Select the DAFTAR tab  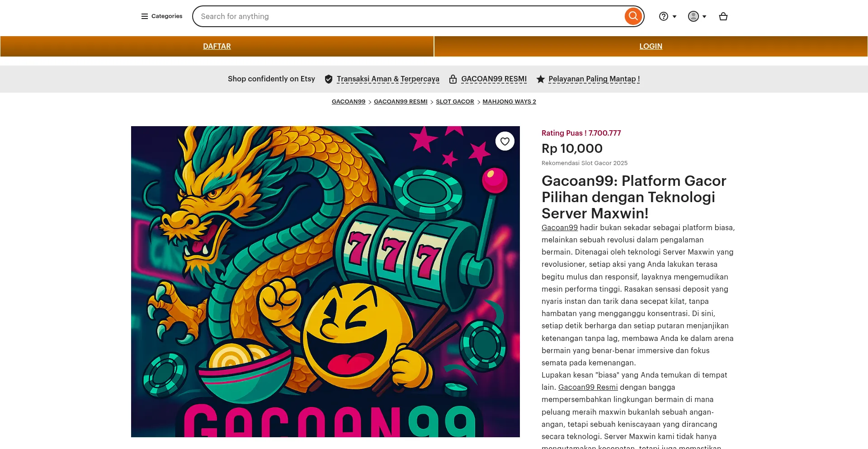tap(217, 46)
